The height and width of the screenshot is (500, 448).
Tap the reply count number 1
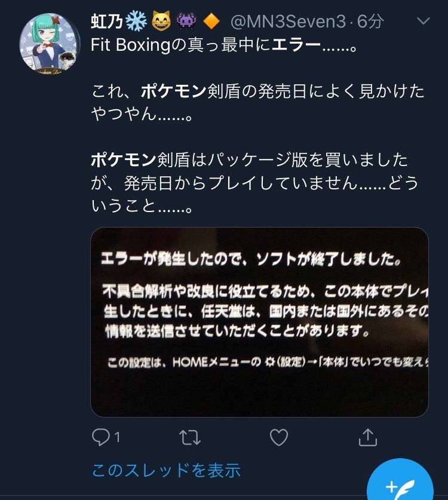(117, 437)
